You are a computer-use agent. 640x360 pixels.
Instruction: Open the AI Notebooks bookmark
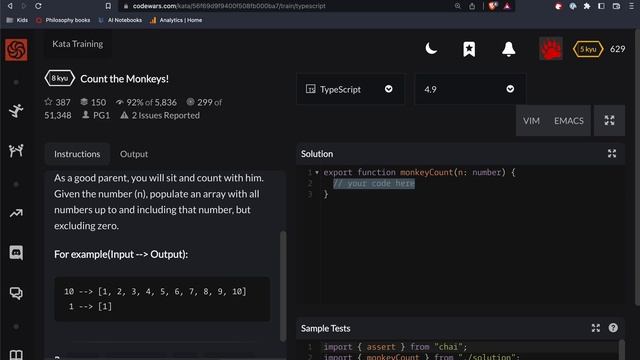pos(120,20)
